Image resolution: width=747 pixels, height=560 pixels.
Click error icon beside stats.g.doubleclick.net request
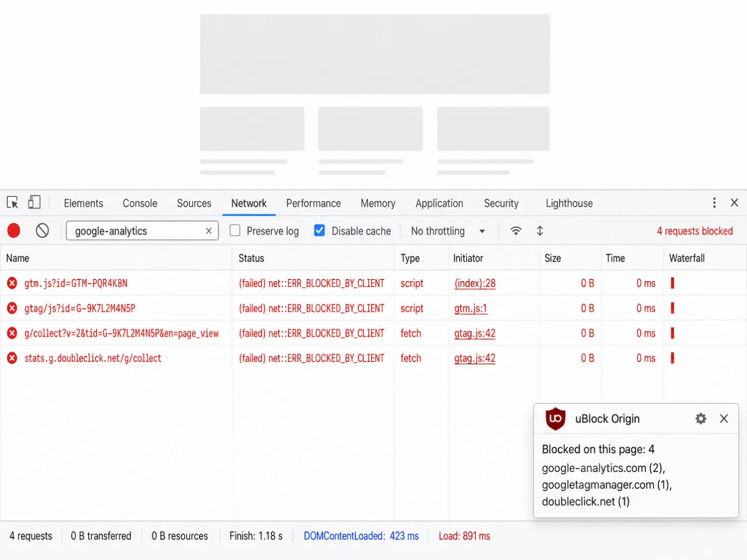coord(12,358)
